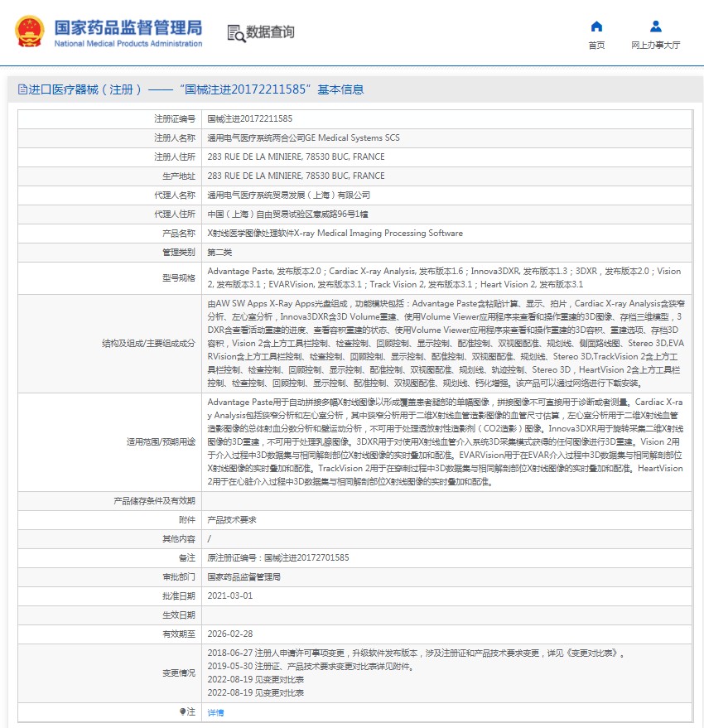Click the 注册证编号 row label
Image resolution: width=704 pixels, height=728 pixels.
[175, 119]
